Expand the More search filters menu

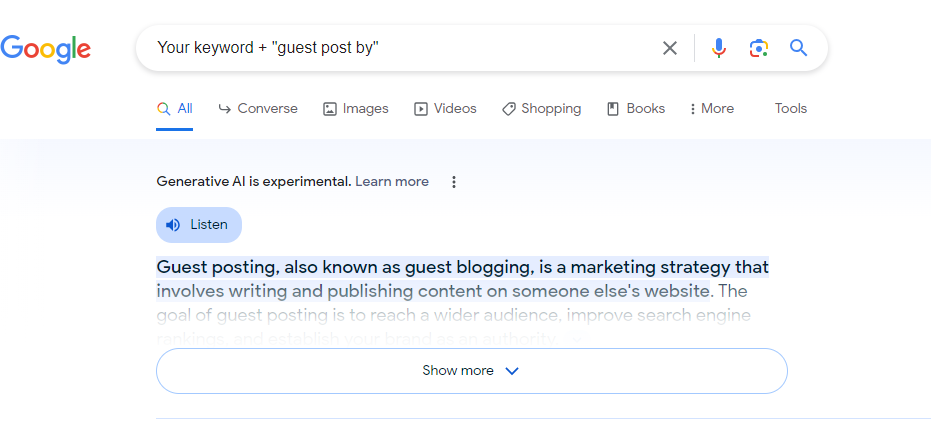(x=711, y=109)
